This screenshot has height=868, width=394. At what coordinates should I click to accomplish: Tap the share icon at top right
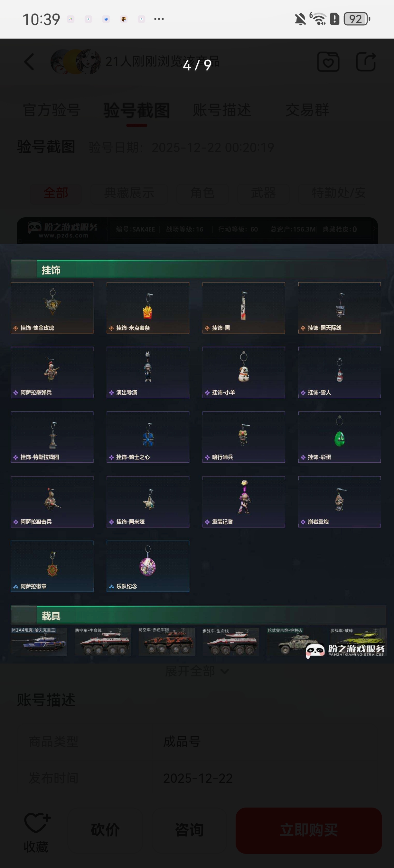point(366,62)
